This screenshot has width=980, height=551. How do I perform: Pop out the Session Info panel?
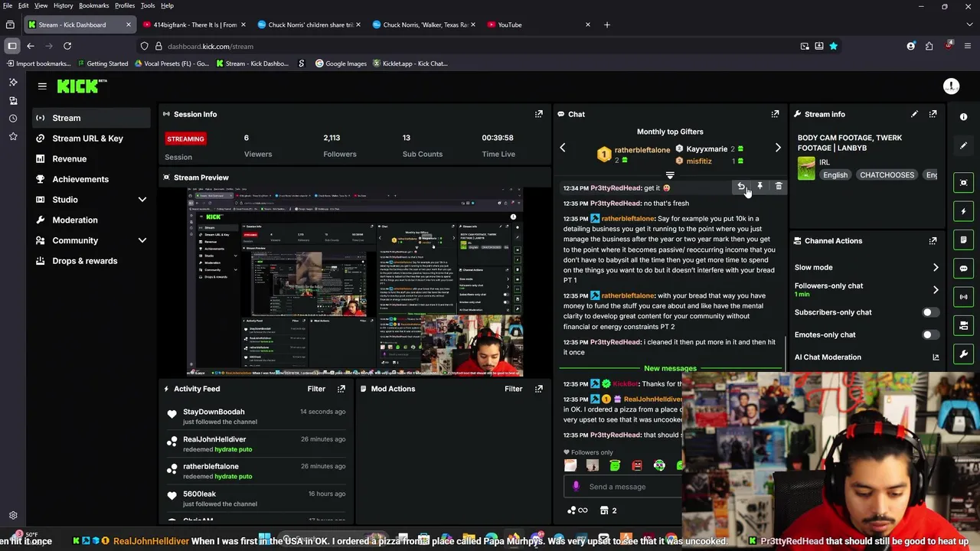click(539, 114)
